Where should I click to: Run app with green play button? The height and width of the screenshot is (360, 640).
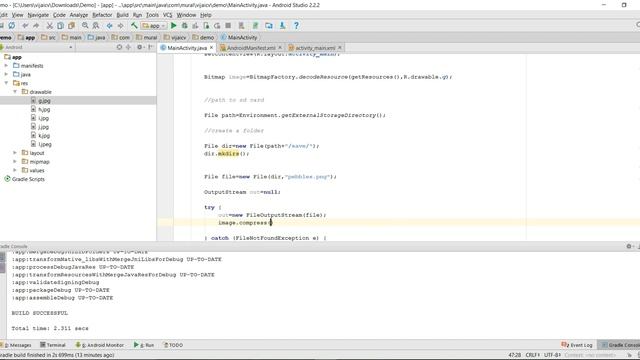click(x=173, y=25)
